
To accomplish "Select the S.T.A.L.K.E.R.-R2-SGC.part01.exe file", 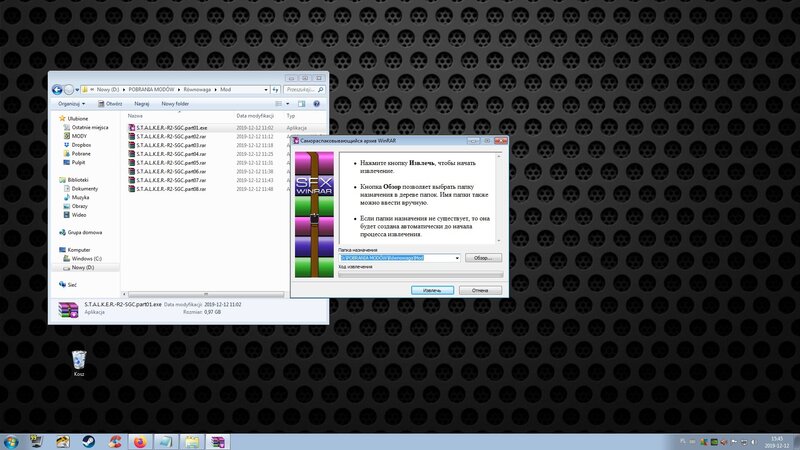I will click(170, 128).
